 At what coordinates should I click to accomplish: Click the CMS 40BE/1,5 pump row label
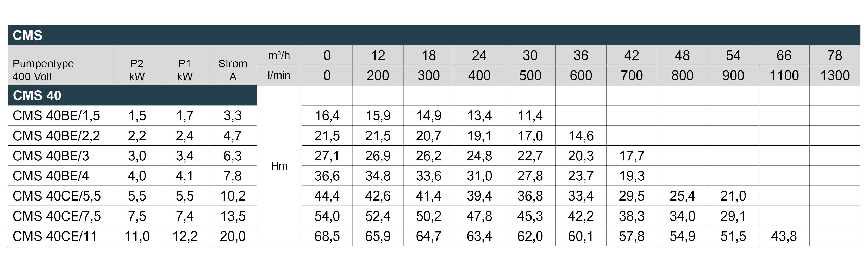pyautogui.click(x=56, y=115)
